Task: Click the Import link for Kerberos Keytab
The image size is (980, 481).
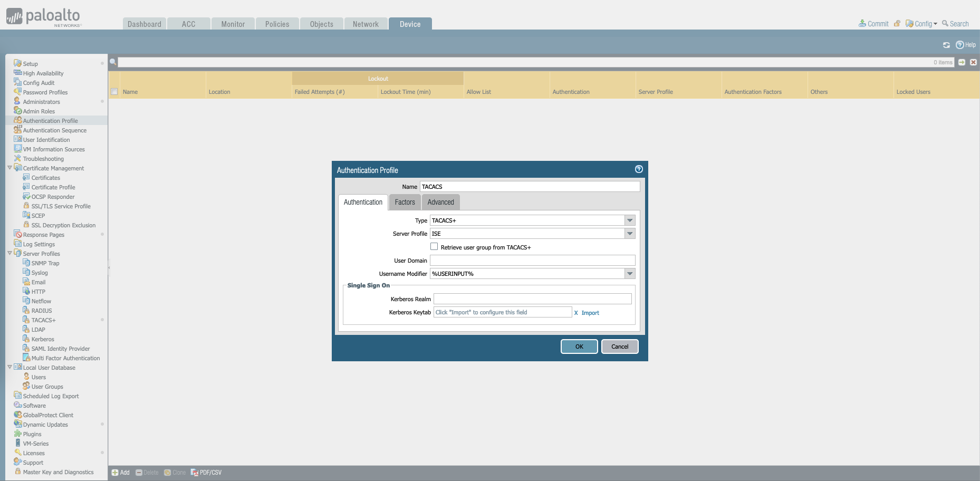Action: [x=590, y=313]
